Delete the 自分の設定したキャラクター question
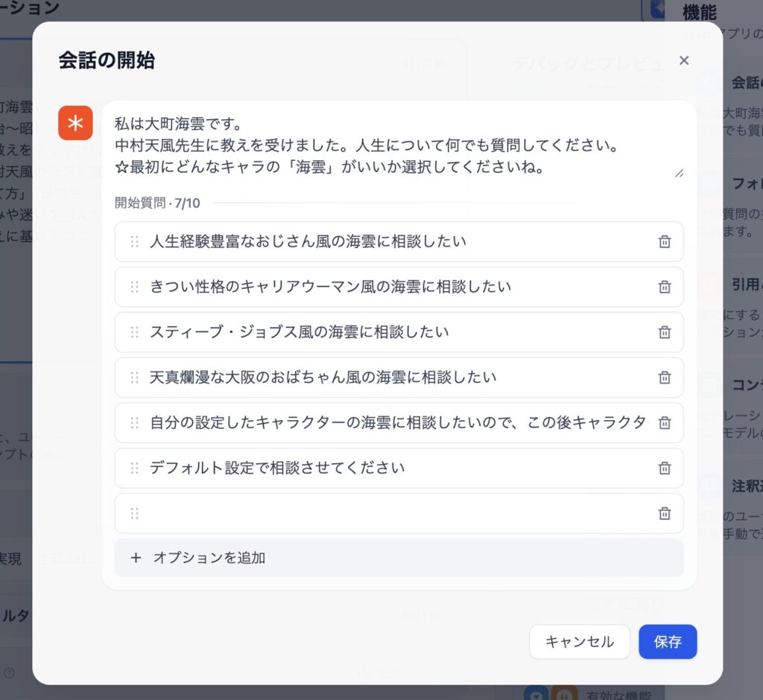The width and height of the screenshot is (763, 700). 664,423
